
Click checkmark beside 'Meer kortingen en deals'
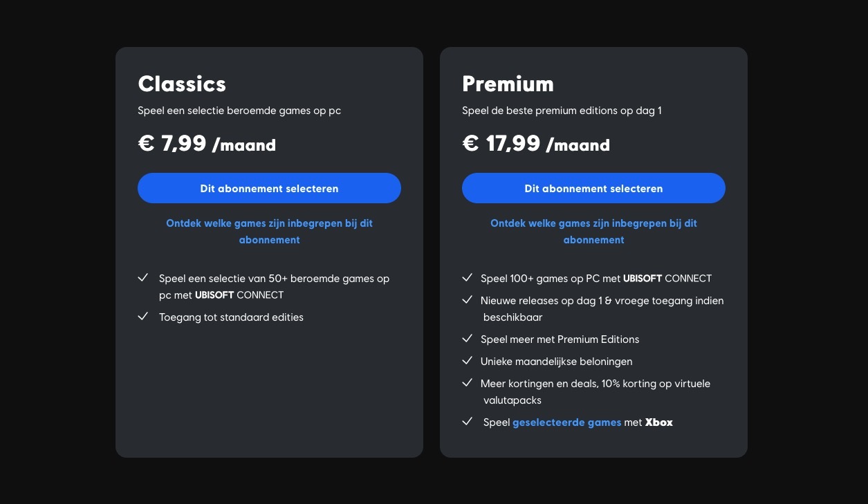(468, 383)
